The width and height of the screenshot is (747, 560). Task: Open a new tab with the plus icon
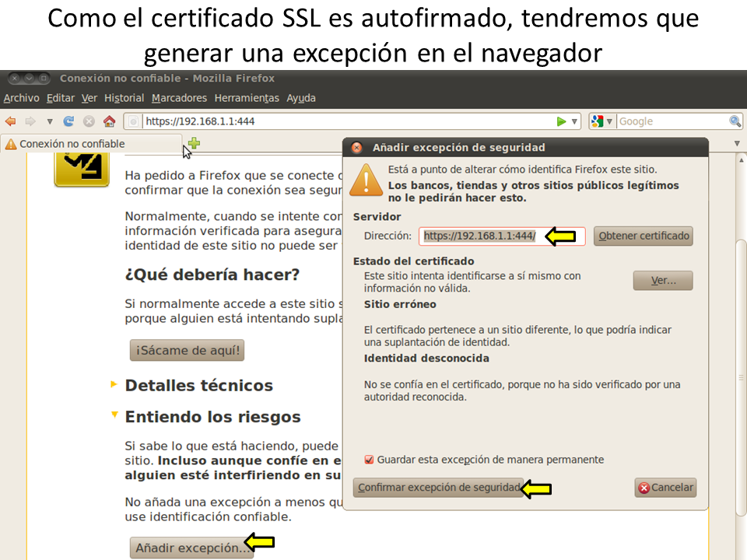click(x=194, y=143)
